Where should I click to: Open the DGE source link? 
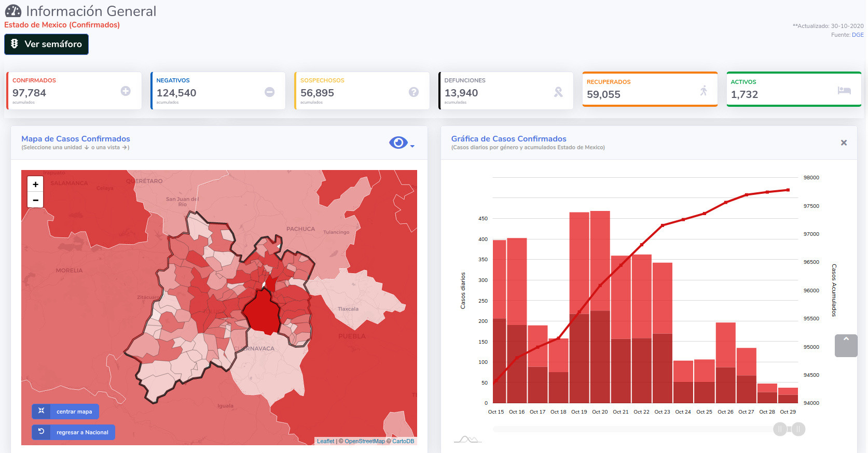click(858, 35)
